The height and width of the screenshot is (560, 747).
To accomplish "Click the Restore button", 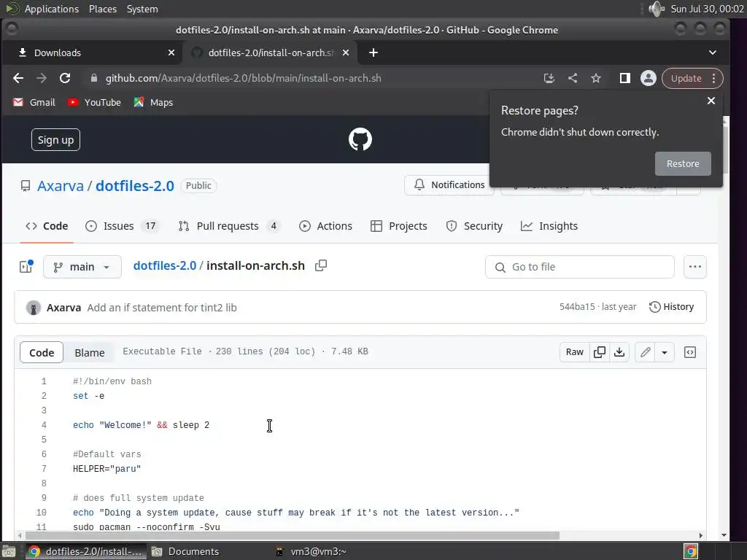I will [x=683, y=164].
